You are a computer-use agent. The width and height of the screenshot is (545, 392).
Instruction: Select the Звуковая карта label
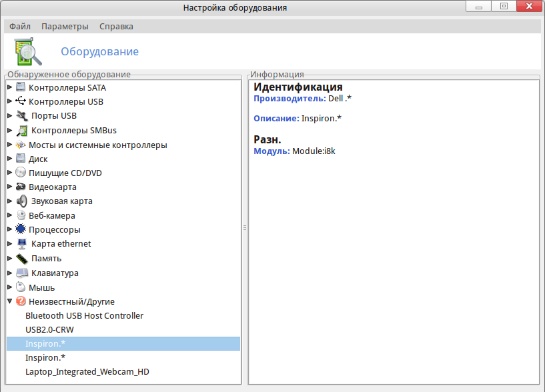(x=62, y=201)
